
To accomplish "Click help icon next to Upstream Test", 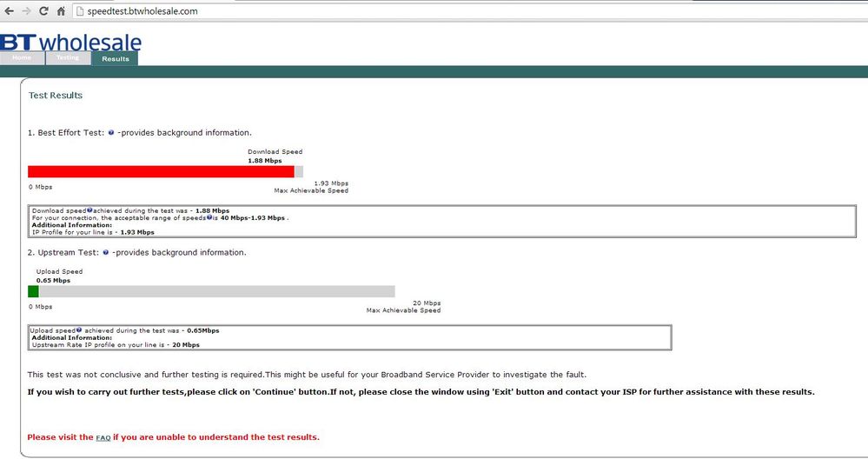I will pyautogui.click(x=106, y=252).
